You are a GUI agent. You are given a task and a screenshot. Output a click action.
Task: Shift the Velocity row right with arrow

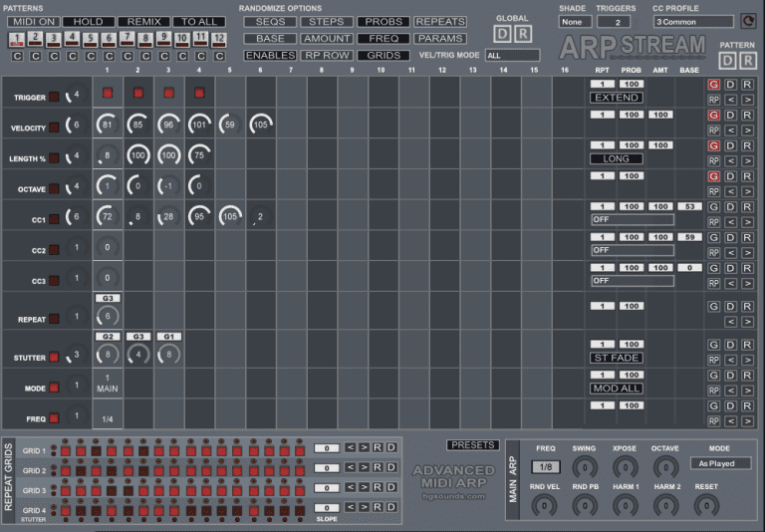point(747,130)
